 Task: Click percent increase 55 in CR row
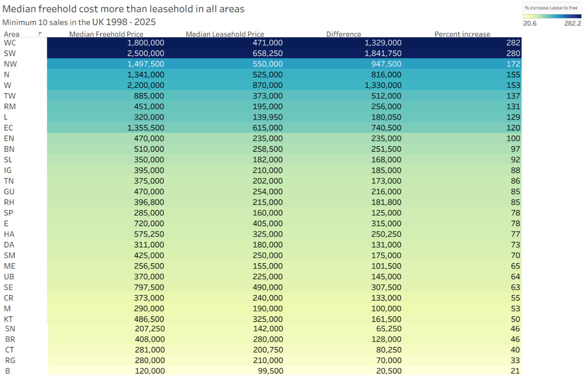(515, 298)
